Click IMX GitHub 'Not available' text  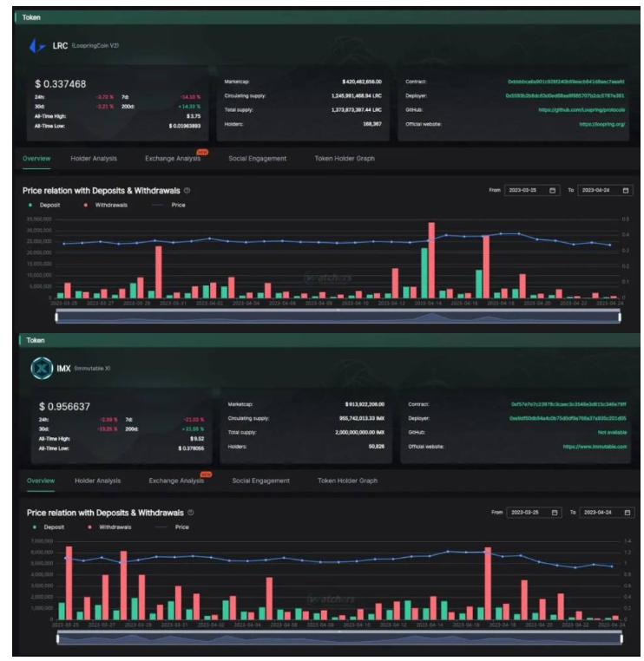pos(612,433)
